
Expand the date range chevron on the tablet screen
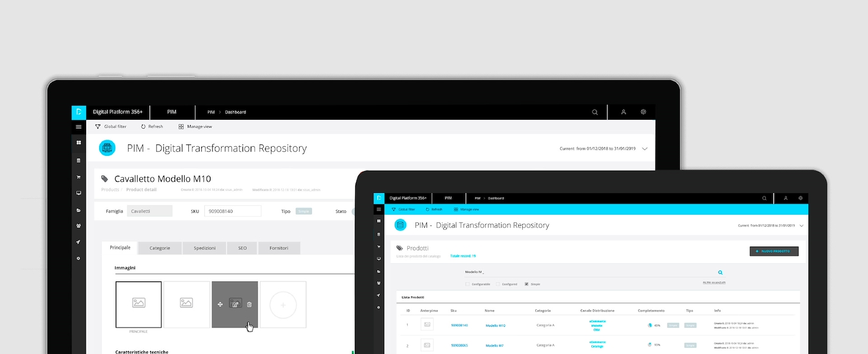[801, 226]
